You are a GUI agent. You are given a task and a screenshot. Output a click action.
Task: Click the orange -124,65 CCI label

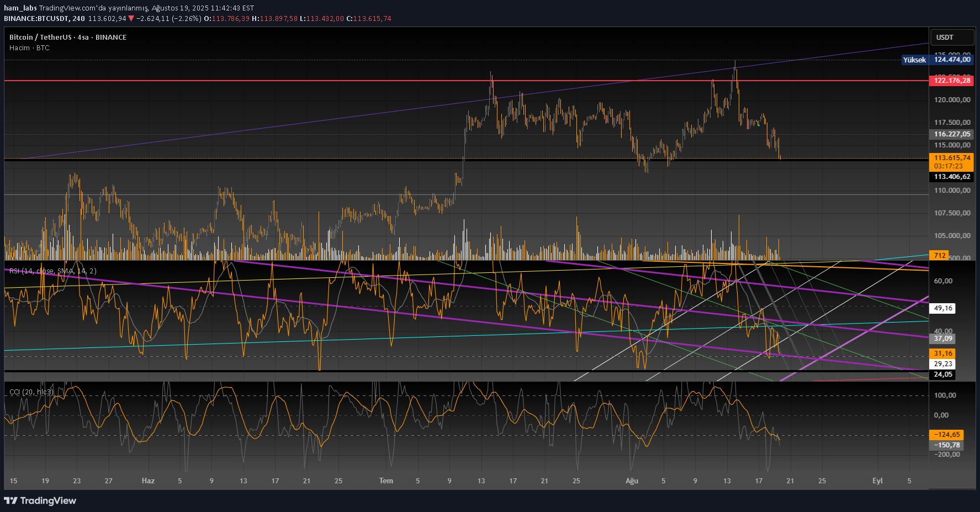[x=947, y=435]
